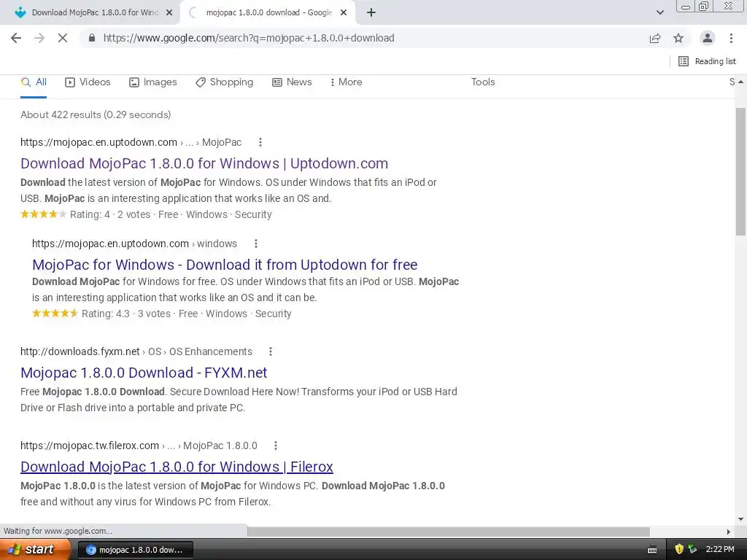The width and height of the screenshot is (747, 560).
Task: Open a new browser tab
Action: pyautogui.click(x=371, y=13)
